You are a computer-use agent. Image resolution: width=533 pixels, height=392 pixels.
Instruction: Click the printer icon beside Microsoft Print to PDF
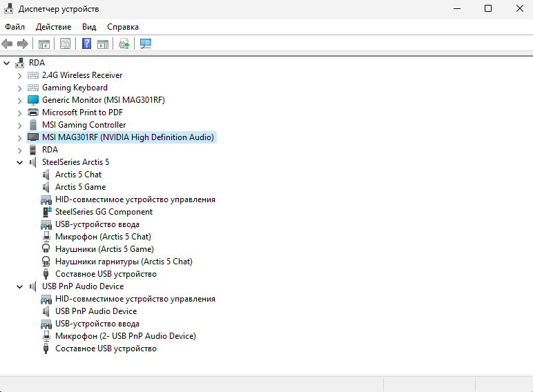click(33, 112)
